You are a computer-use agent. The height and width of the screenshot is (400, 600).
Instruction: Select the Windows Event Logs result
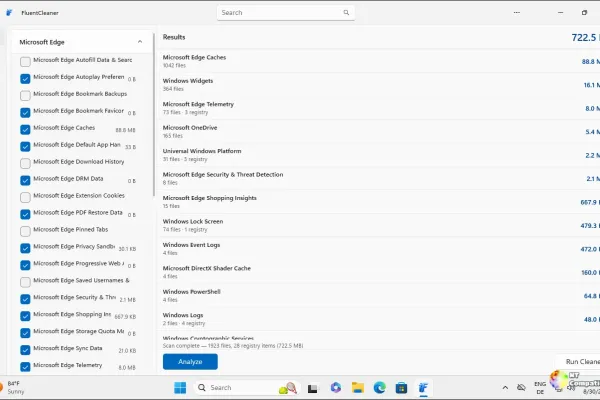tap(381, 248)
